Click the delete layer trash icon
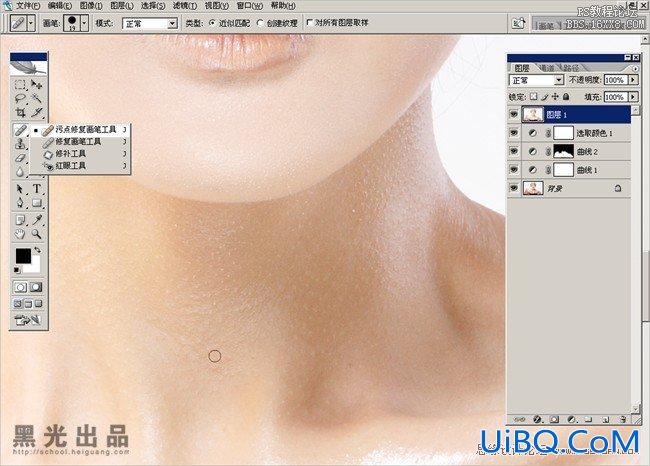 [623, 420]
